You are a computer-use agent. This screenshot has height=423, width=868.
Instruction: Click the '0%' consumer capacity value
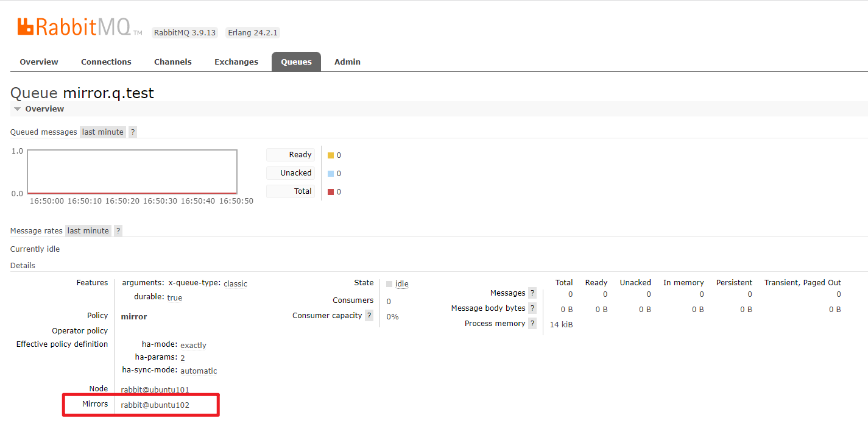[392, 316]
